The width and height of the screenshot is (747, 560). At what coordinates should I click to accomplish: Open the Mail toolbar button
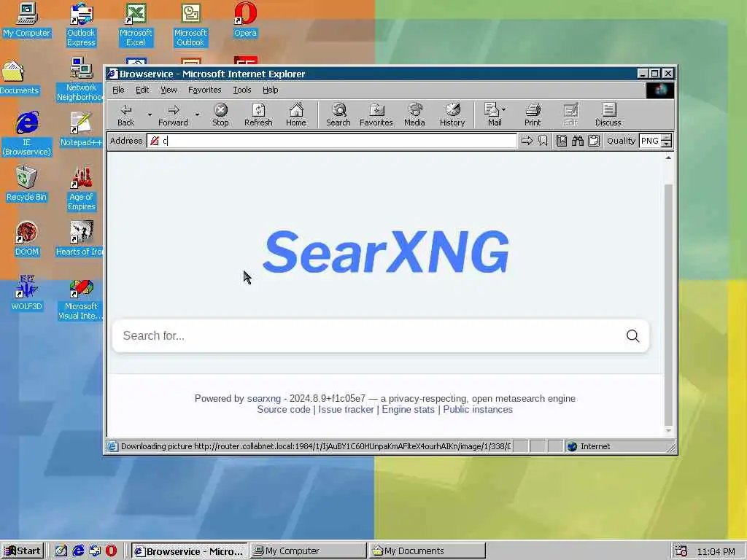[x=495, y=114]
